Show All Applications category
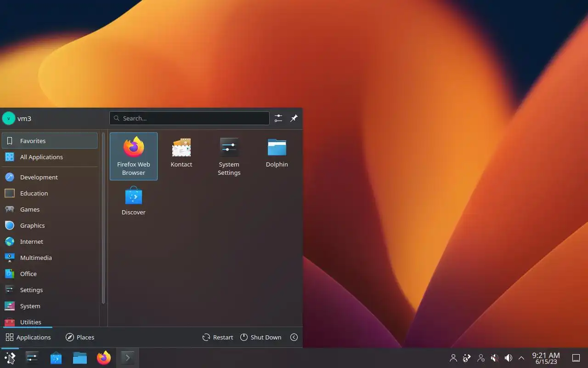588x368 pixels. [50, 157]
